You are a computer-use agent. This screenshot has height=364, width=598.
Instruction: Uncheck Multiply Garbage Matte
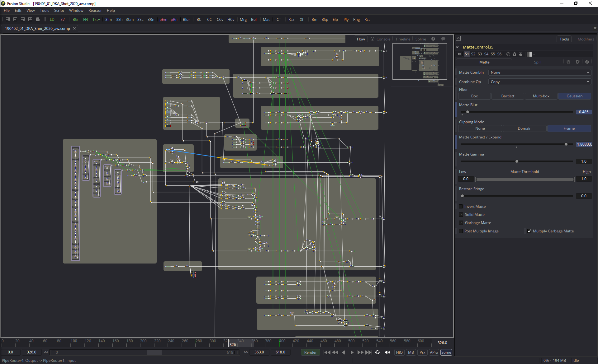click(x=529, y=231)
